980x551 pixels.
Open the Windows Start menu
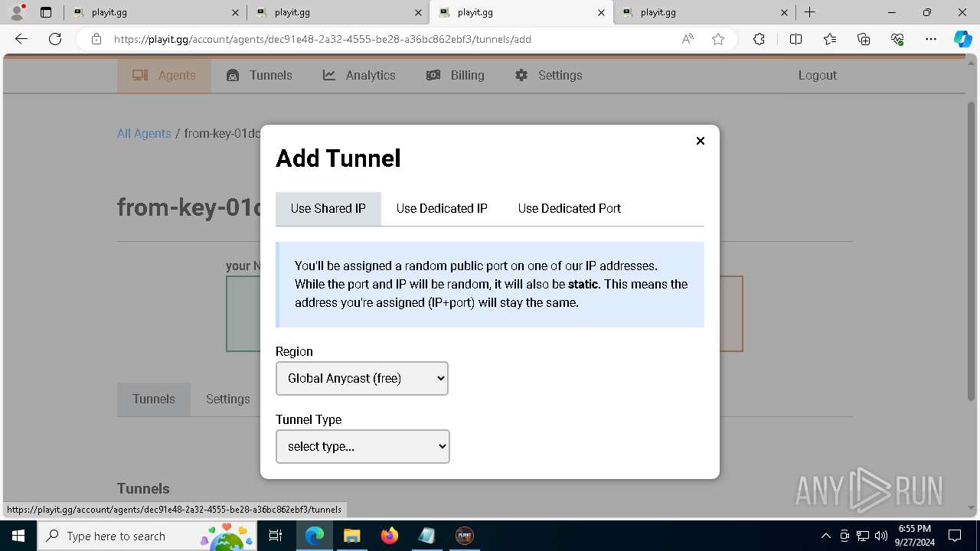pyautogui.click(x=18, y=536)
